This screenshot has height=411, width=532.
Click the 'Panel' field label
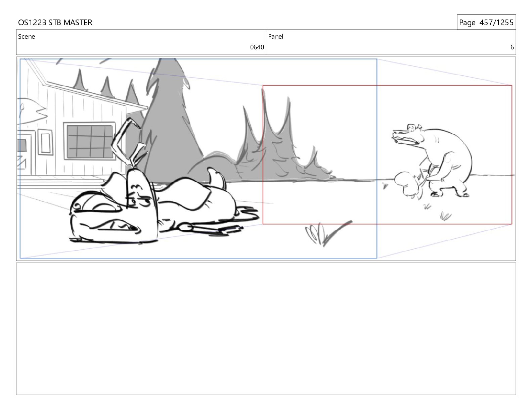tap(276, 37)
